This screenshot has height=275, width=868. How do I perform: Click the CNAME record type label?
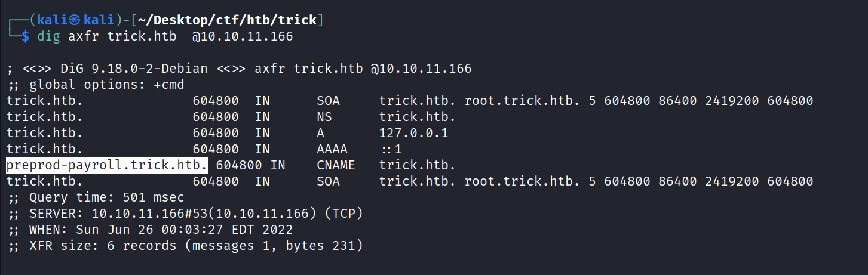[336, 165]
